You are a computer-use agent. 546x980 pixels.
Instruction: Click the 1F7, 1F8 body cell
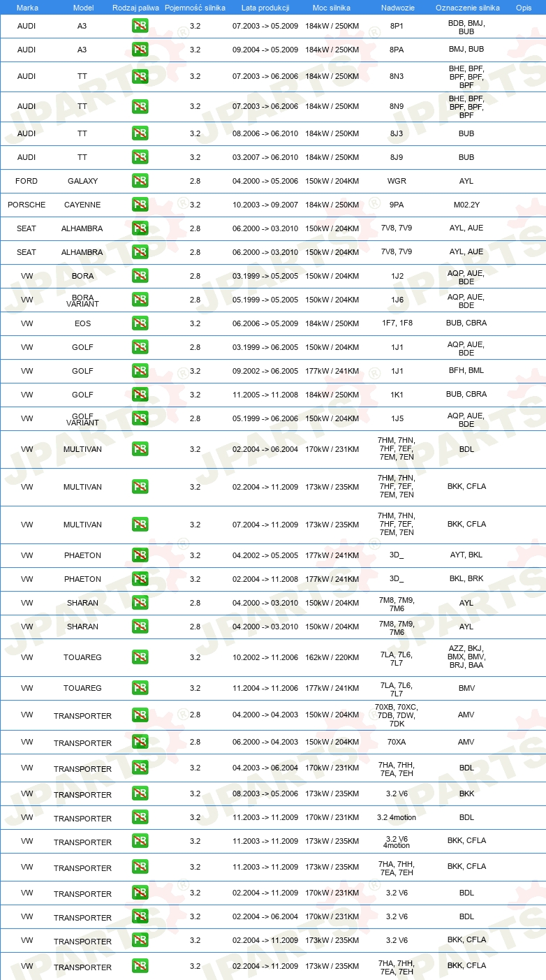[x=397, y=324]
